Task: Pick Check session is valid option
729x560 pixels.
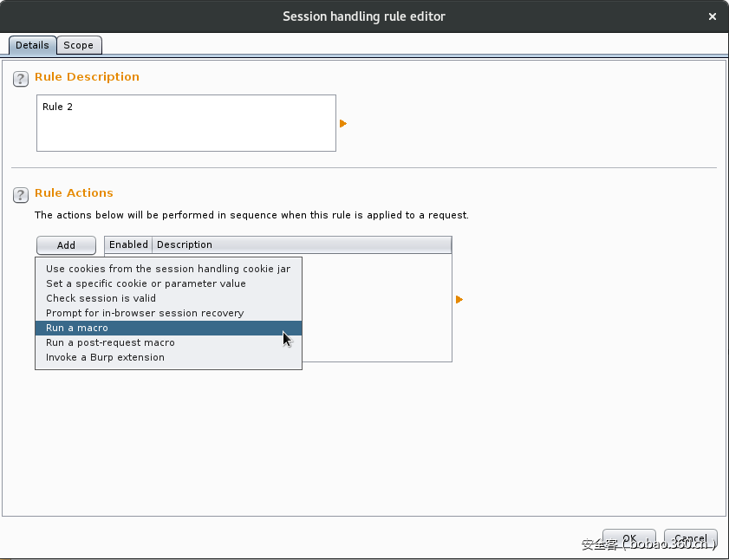Action: (x=101, y=298)
